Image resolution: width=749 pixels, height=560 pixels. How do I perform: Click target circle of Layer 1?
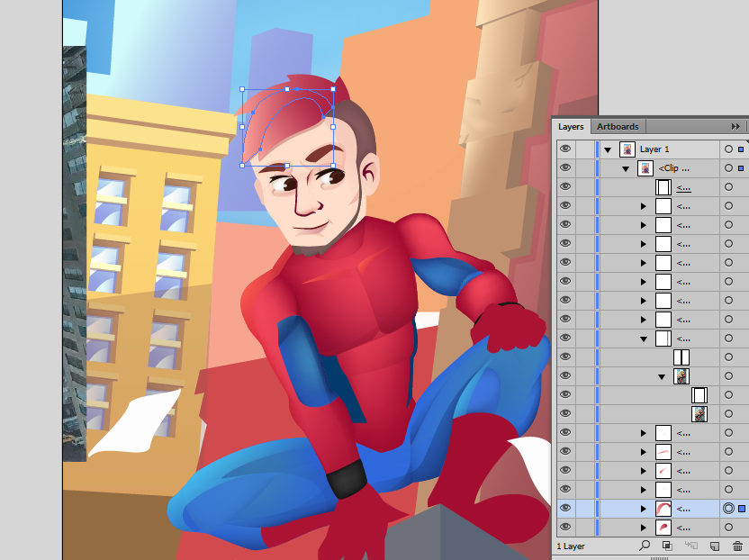tap(728, 149)
